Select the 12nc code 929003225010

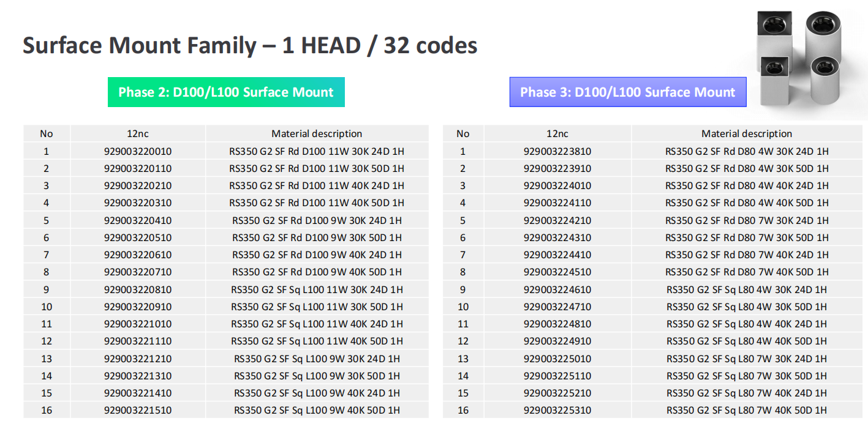[557, 359]
